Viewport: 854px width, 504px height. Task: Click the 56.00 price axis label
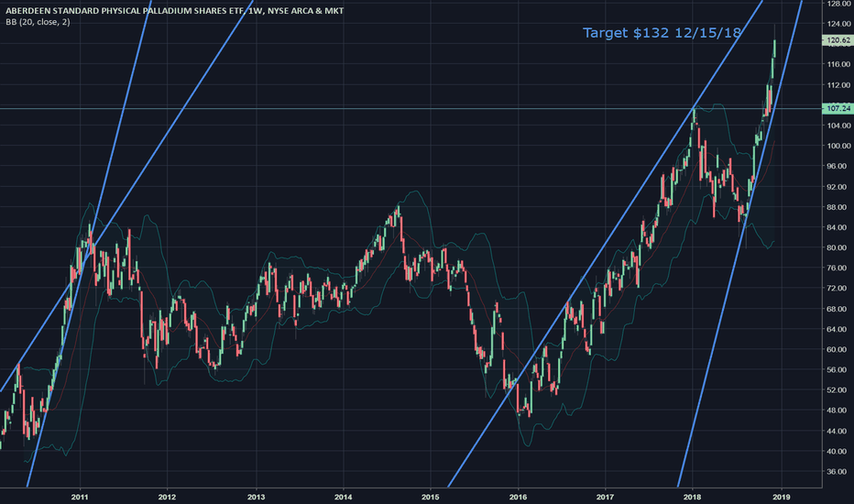[838, 370]
